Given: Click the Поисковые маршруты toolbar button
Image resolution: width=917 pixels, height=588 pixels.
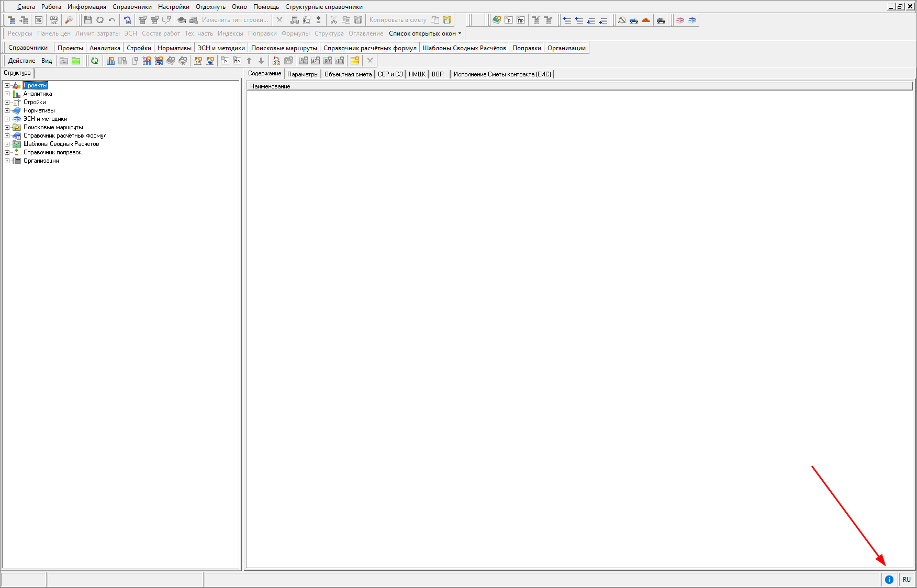Looking at the screenshot, I should pos(284,48).
